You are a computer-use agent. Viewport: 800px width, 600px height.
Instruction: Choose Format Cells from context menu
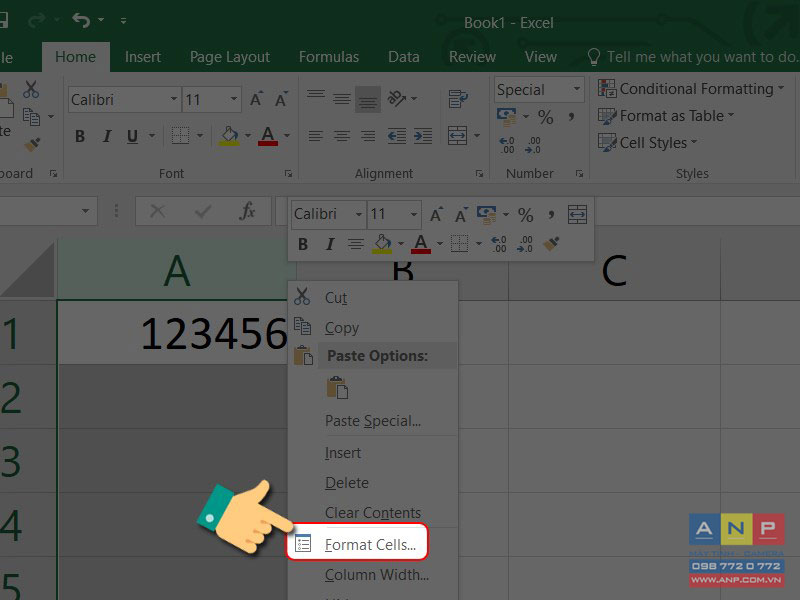(x=357, y=544)
